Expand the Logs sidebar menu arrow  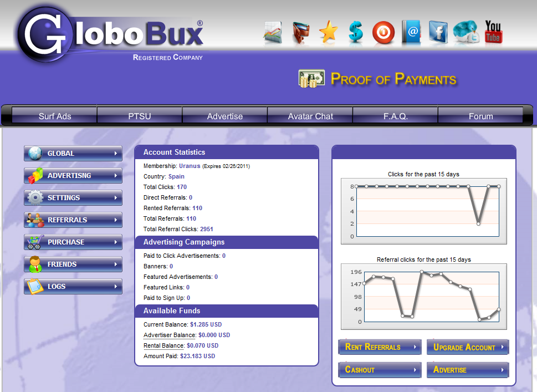[x=116, y=287]
